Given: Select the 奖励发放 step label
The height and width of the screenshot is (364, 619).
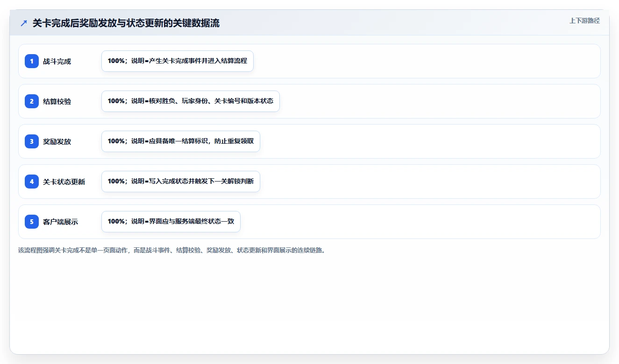Looking at the screenshot, I should (57, 141).
